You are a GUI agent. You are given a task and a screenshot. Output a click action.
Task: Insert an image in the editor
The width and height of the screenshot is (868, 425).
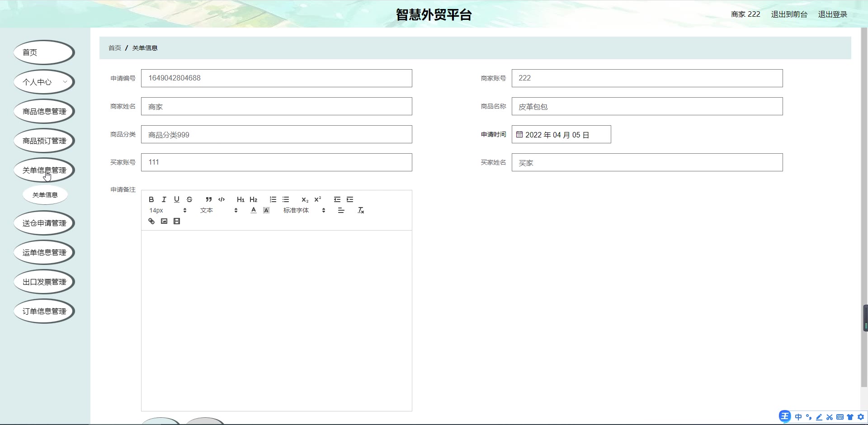pyautogui.click(x=164, y=221)
